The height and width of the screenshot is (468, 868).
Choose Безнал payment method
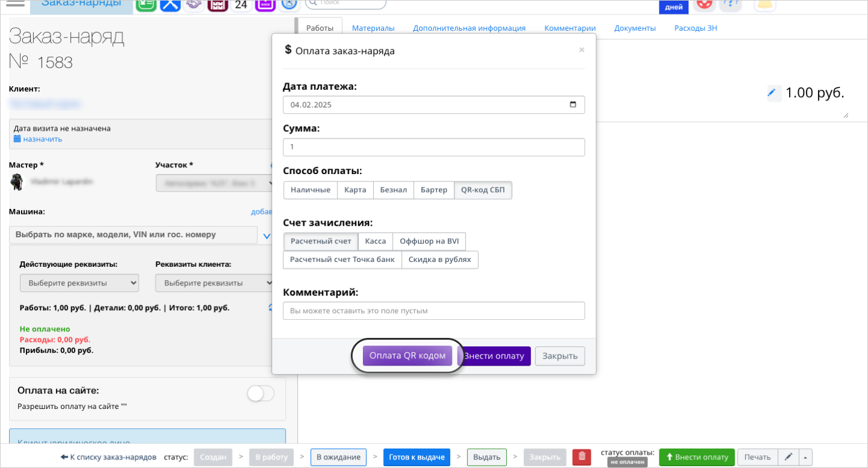pyautogui.click(x=394, y=190)
